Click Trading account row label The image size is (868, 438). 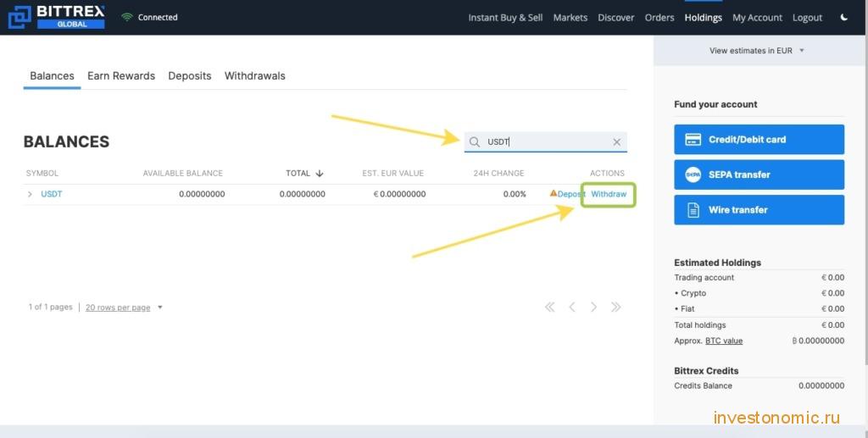pyautogui.click(x=704, y=278)
